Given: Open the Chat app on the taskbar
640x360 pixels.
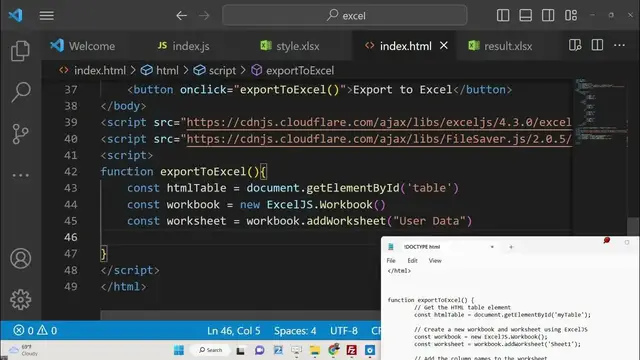Looking at the screenshot, I should pos(259,350).
